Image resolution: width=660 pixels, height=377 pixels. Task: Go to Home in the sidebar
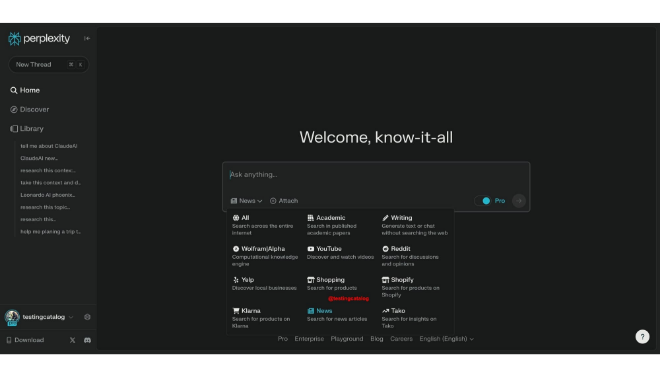(25, 90)
